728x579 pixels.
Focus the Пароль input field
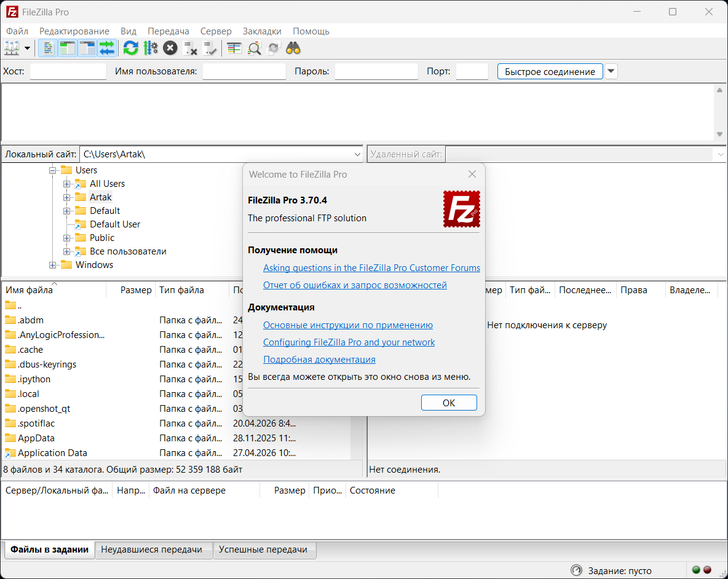[376, 71]
